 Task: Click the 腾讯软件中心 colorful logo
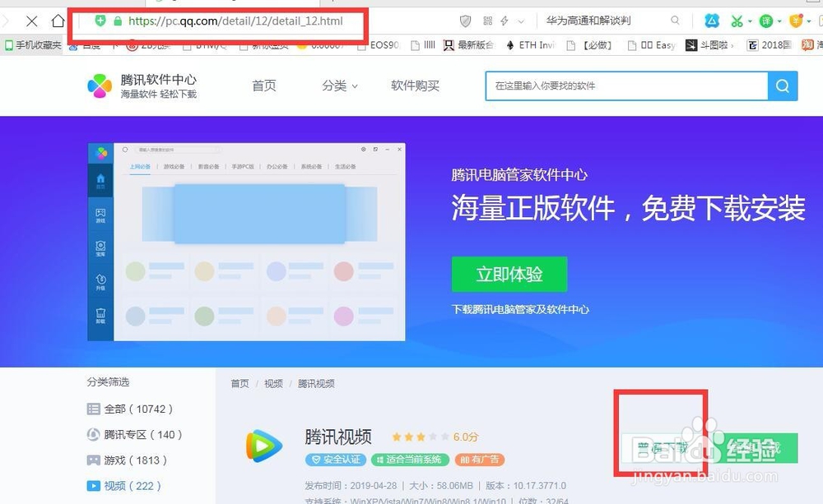pos(100,86)
